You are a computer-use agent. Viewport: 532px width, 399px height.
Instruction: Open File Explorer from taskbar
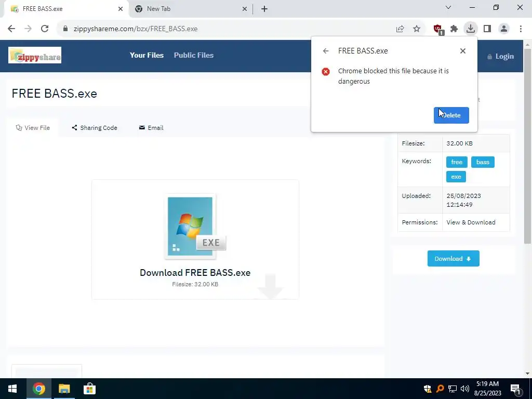pyautogui.click(x=64, y=389)
